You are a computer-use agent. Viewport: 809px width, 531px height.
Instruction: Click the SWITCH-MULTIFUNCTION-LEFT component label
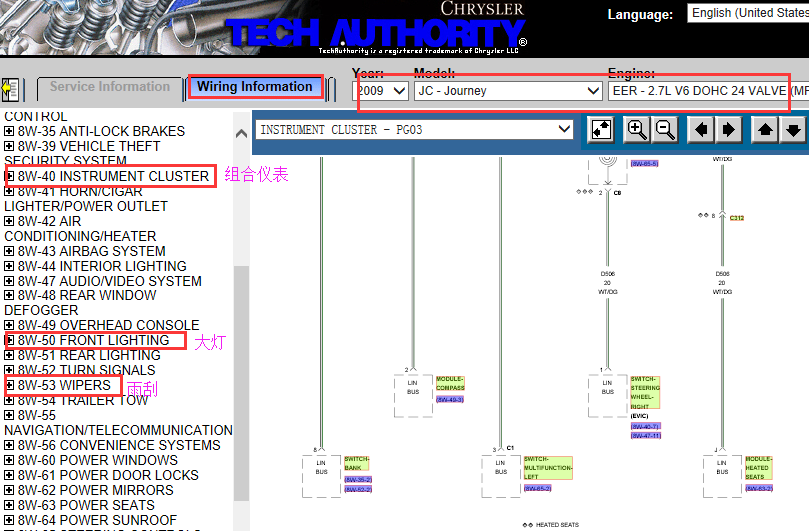click(x=548, y=468)
